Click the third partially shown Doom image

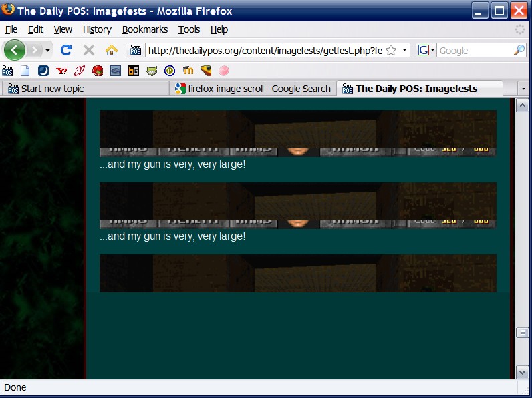coord(297,274)
